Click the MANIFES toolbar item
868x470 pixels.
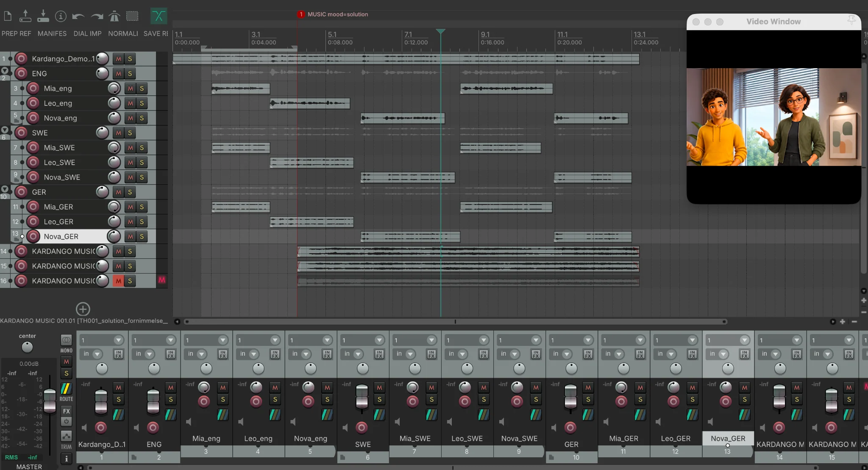52,33
